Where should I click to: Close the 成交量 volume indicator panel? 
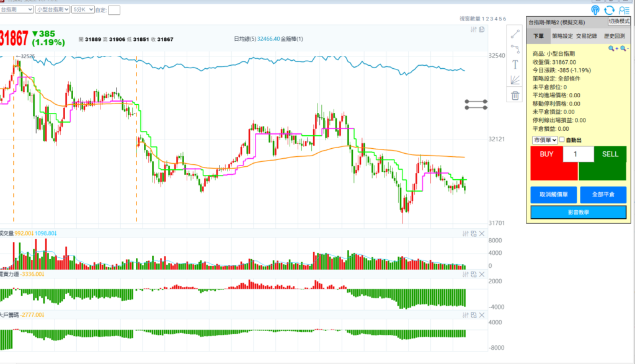coord(482,234)
